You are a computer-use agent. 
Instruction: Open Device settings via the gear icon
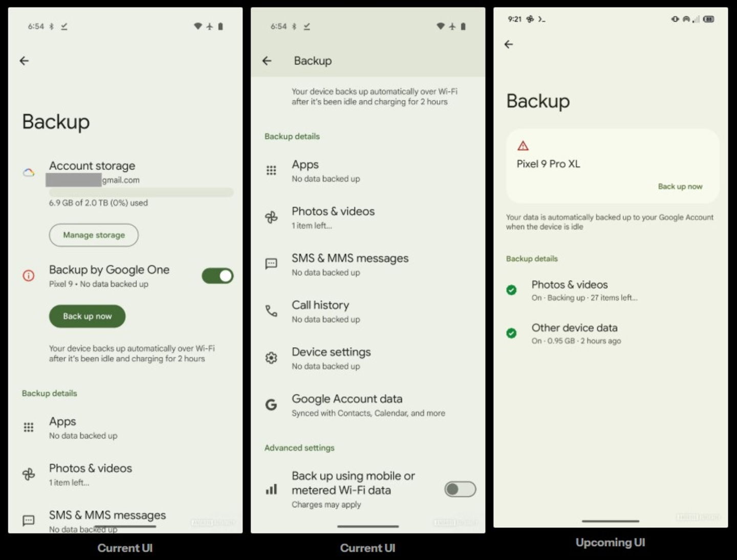[271, 357]
